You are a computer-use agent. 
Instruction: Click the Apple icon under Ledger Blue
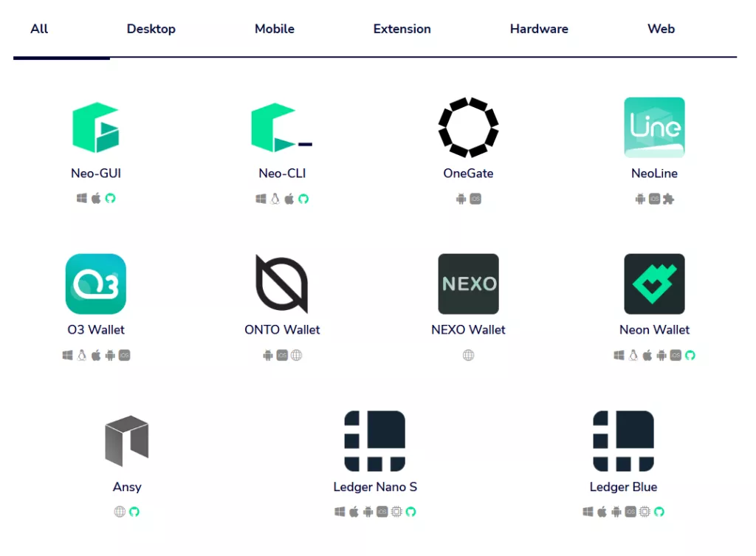(602, 512)
